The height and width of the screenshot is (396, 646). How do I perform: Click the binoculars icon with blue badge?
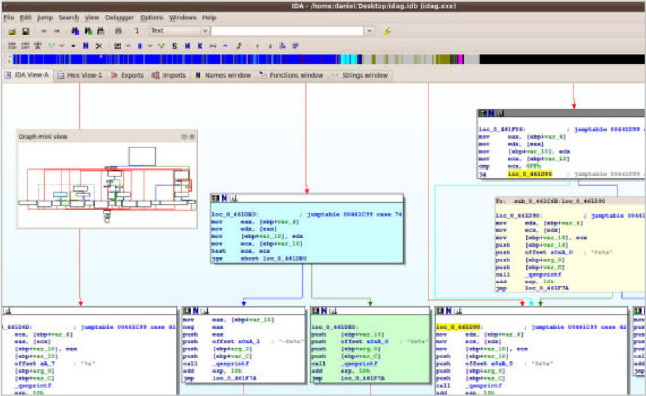[75, 31]
